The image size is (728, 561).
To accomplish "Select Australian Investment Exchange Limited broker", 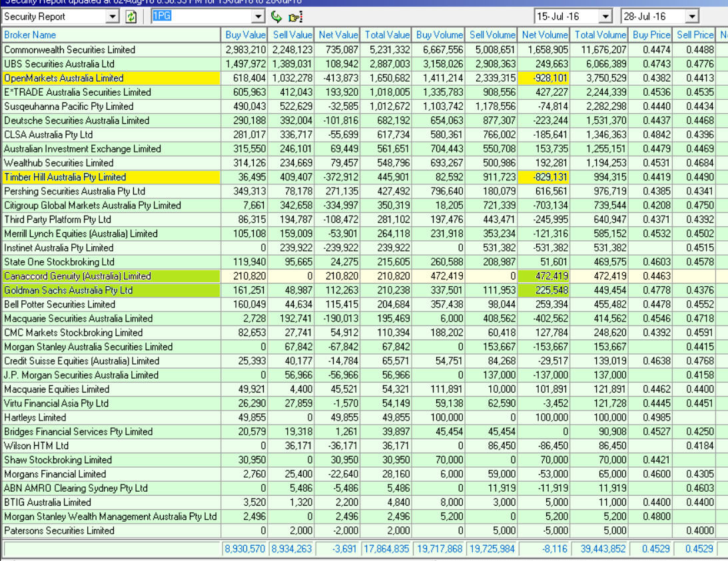I will pyautogui.click(x=82, y=149).
